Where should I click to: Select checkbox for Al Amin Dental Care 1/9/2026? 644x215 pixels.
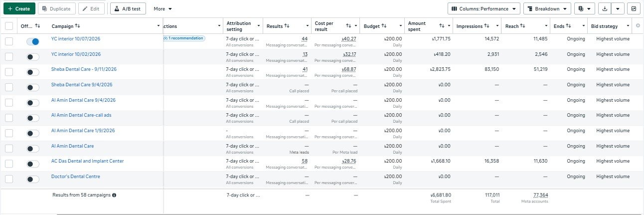pyautogui.click(x=9, y=133)
